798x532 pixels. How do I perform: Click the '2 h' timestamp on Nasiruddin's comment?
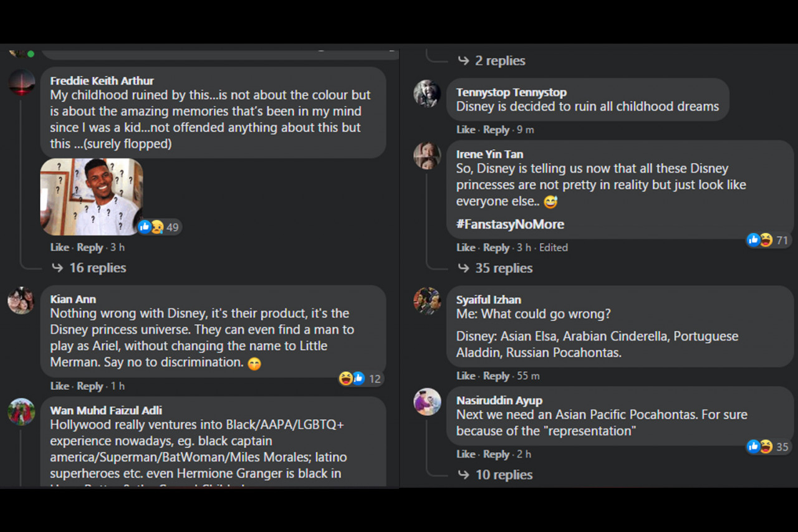[x=524, y=454]
